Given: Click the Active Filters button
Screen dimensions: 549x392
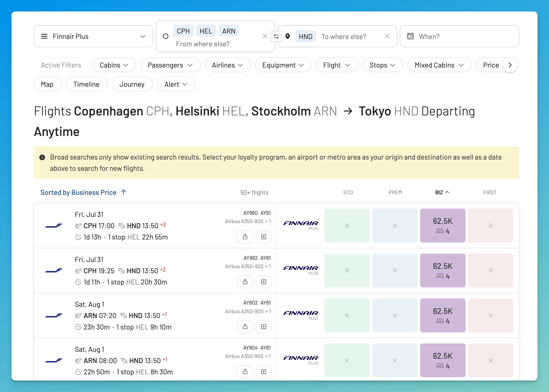Looking at the screenshot, I should [x=61, y=65].
